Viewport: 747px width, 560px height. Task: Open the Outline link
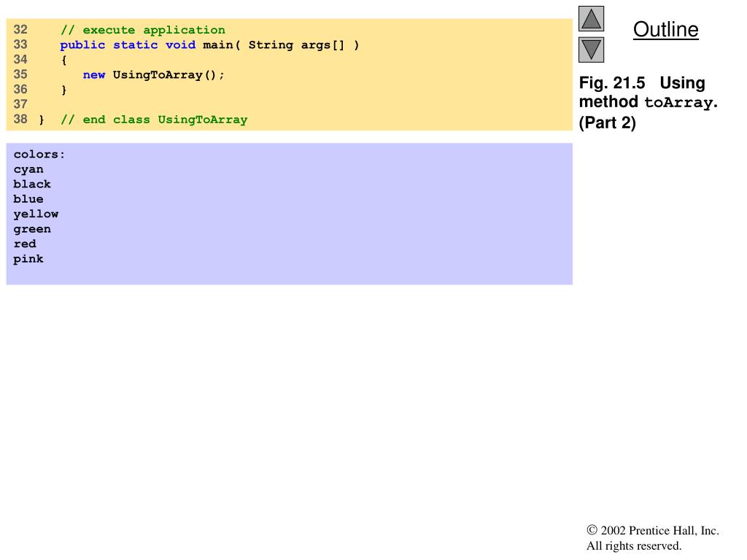click(x=665, y=30)
